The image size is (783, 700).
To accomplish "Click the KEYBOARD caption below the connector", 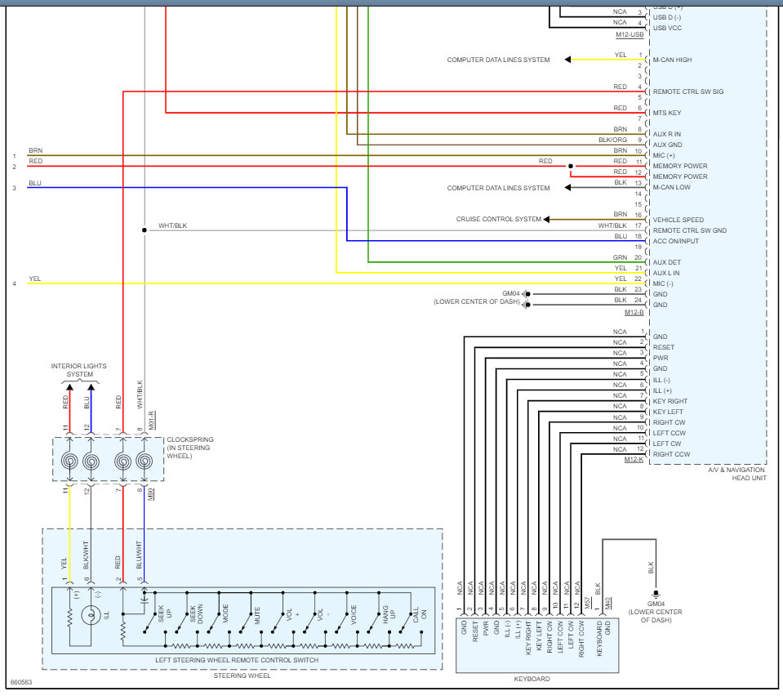I will (532, 679).
